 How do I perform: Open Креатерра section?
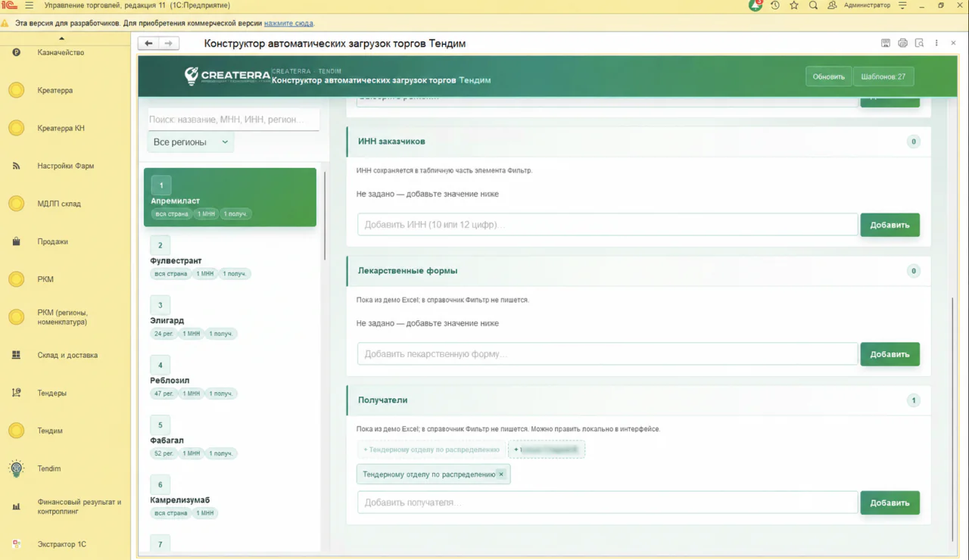55,90
